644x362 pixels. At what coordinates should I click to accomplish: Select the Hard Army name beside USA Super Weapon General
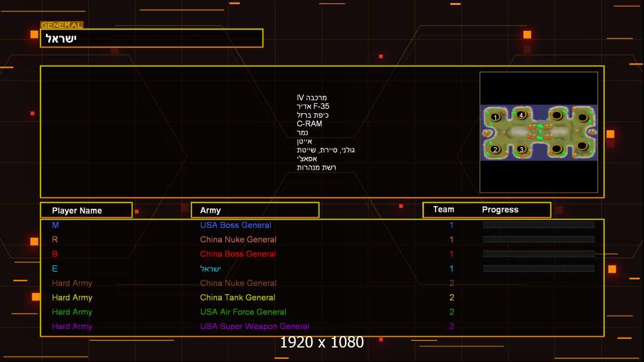(x=72, y=326)
